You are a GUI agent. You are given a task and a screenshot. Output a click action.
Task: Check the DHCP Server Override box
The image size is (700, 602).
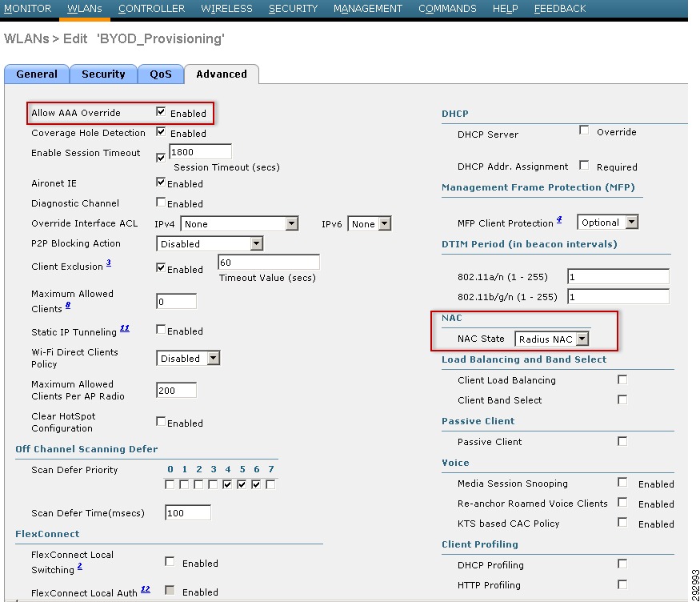(584, 130)
